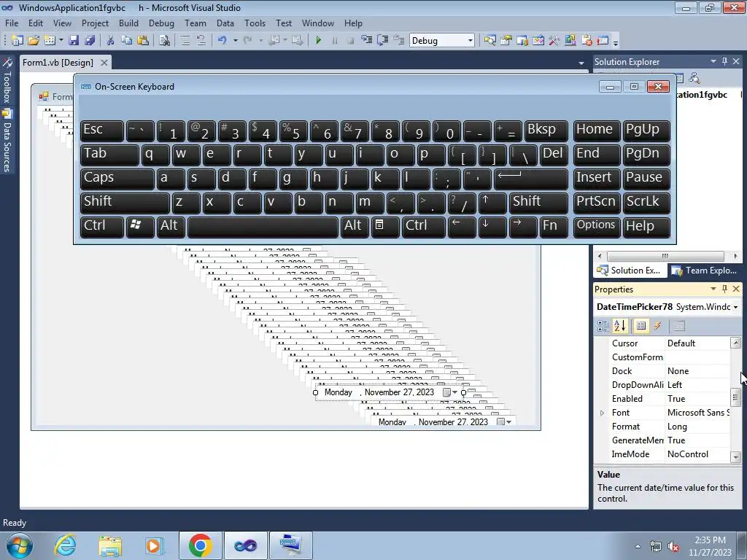The width and height of the screenshot is (747, 560).
Task: Open the Undo history dropdown arrow
Action: [x=236, y=41]
